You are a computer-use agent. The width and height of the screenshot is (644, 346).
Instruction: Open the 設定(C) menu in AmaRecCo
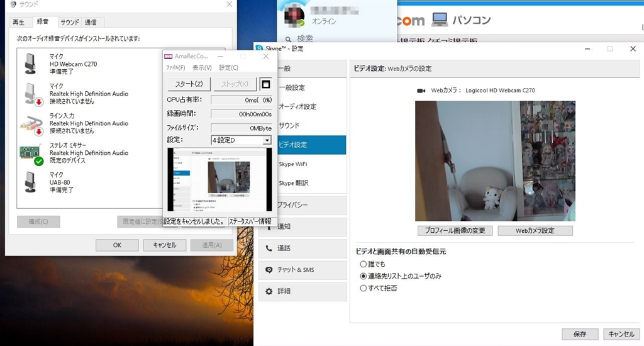click(228, 68)
